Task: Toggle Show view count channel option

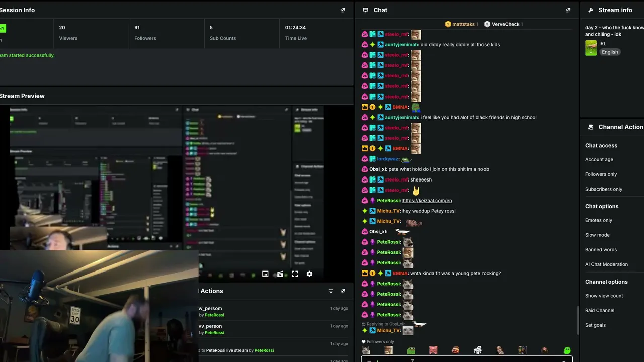Action: pos(604,296)
